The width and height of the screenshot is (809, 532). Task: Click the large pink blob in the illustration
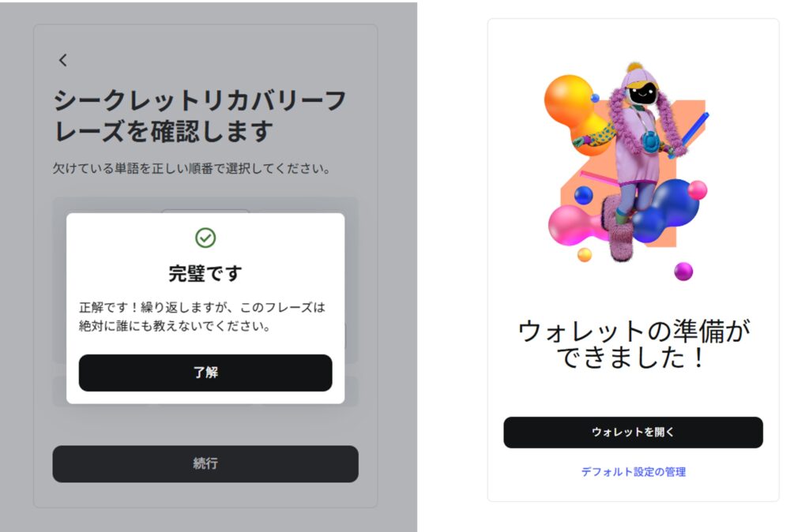point(573,226)
